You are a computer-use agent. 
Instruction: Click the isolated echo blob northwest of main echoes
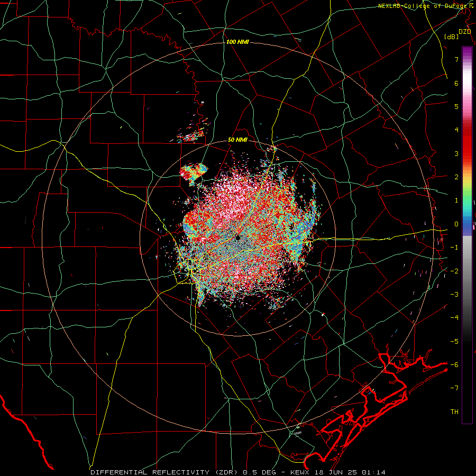tap(194, 173)
